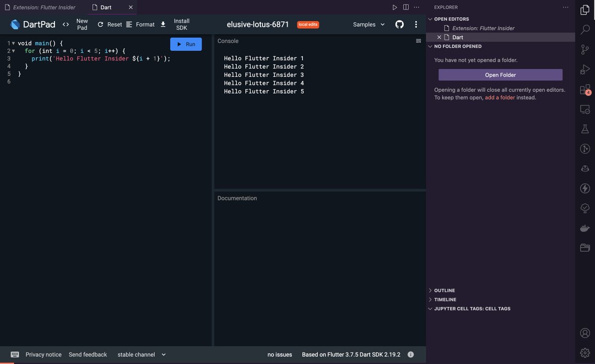The height and width of the screenshot is (364, 595).
Task: Click the local edits badge
Action: [308, 24]
